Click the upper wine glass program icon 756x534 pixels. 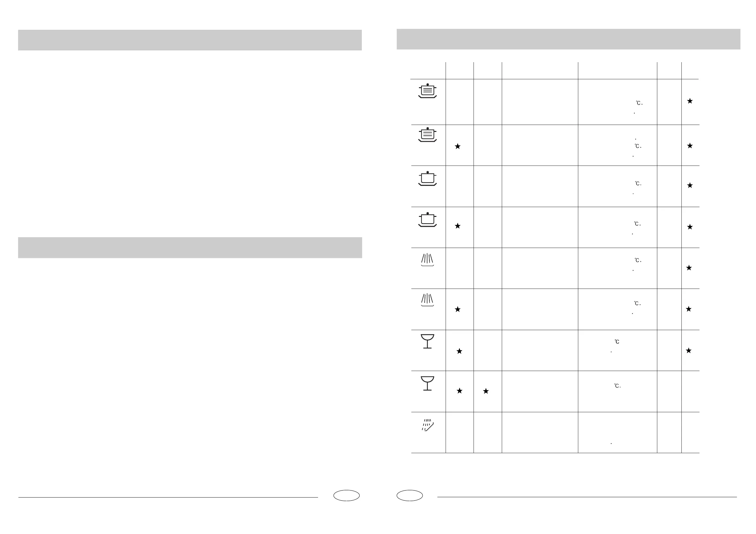[428, 341]
